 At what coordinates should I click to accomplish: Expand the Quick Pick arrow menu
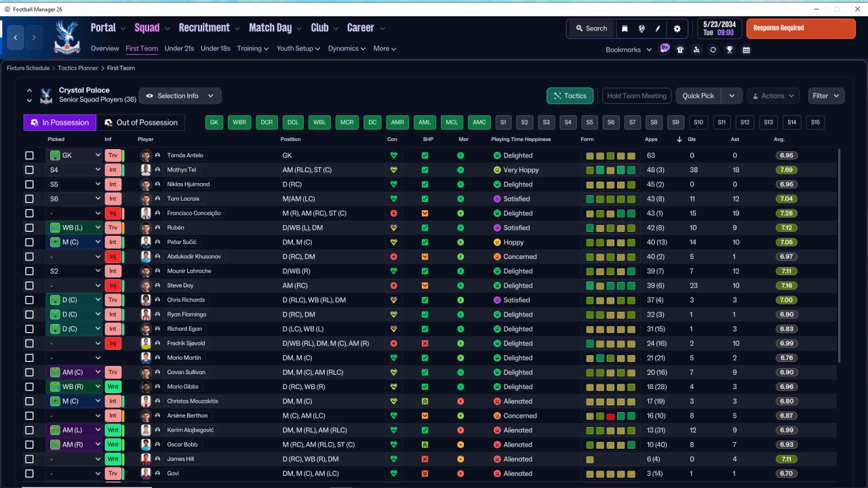coord(732,96)
